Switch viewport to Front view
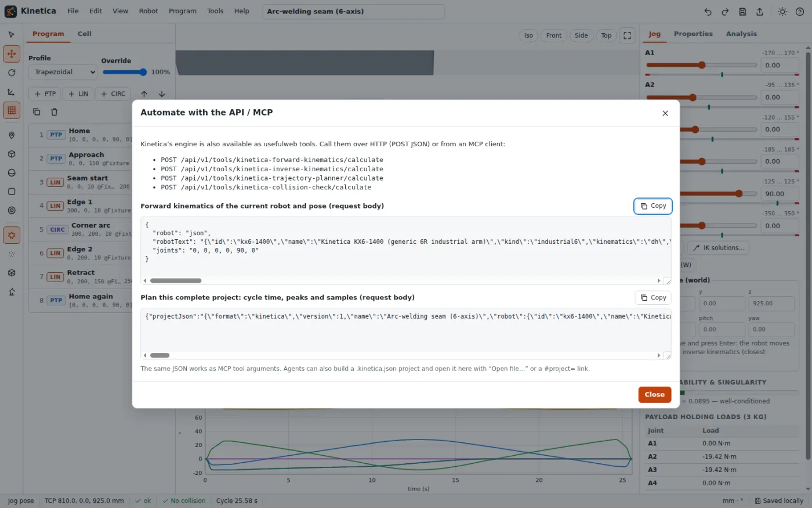 (x=554, y=35)
